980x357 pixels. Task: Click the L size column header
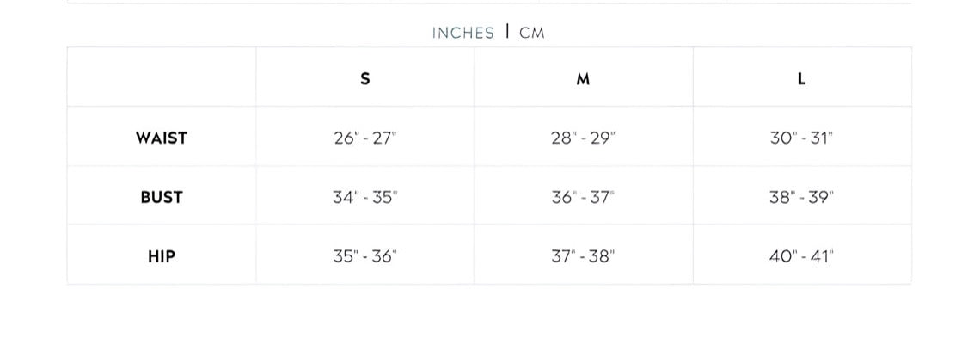pos(801,78)
